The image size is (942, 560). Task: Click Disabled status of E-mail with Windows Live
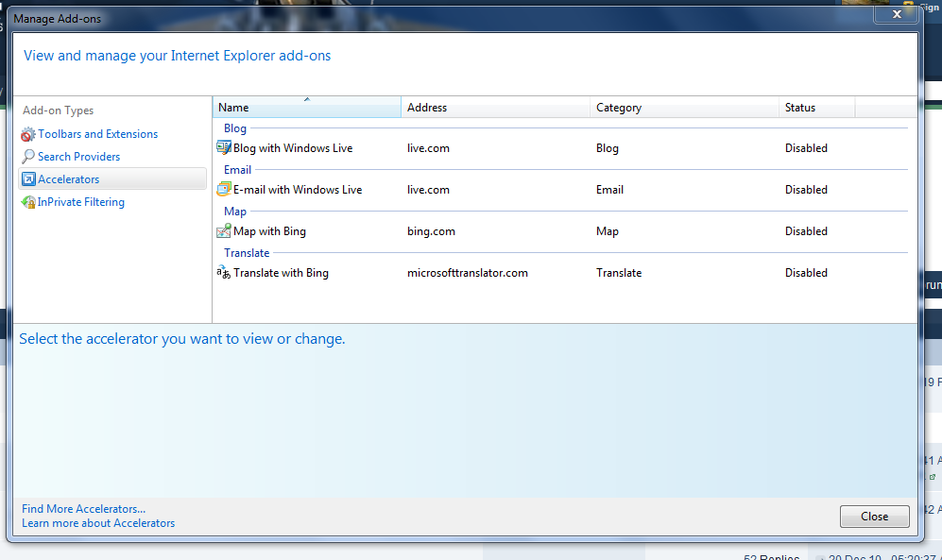(x=806, y=190)
